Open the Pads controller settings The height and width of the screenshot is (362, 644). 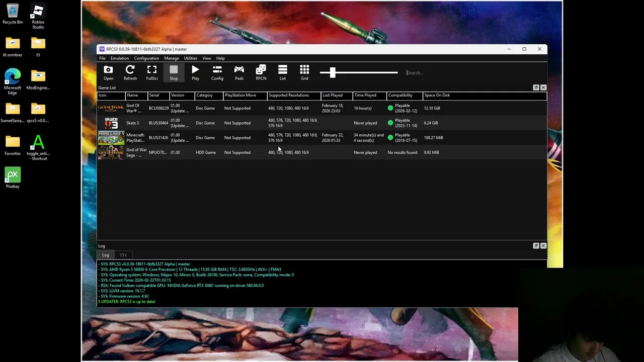239,72
